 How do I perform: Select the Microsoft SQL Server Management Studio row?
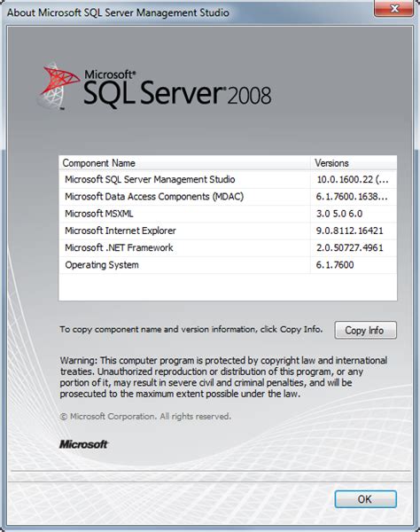(228, 179)
